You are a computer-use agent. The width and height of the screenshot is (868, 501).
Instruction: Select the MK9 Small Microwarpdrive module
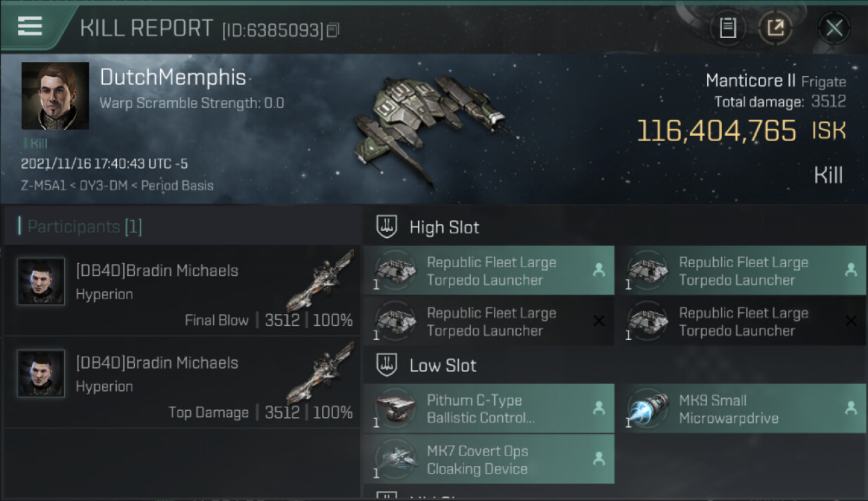pos(740,409)
